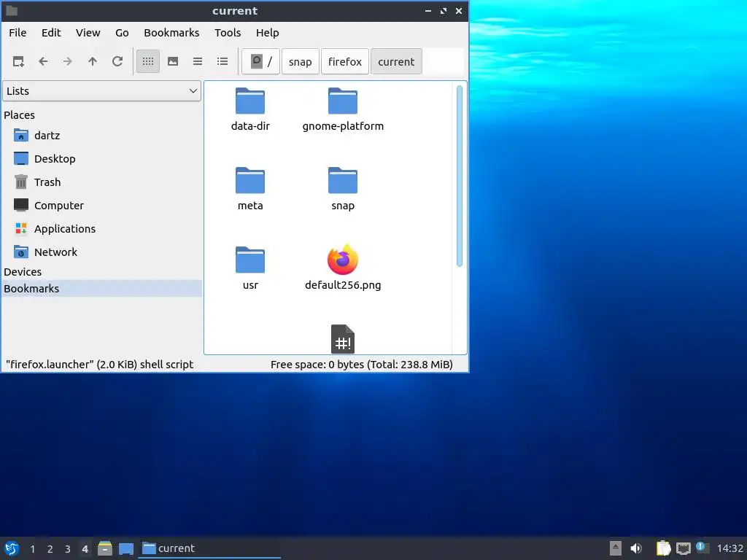The width and height of the screenshot is (747, 560).
Task: Open the Go menu
Action: point(122,33)
